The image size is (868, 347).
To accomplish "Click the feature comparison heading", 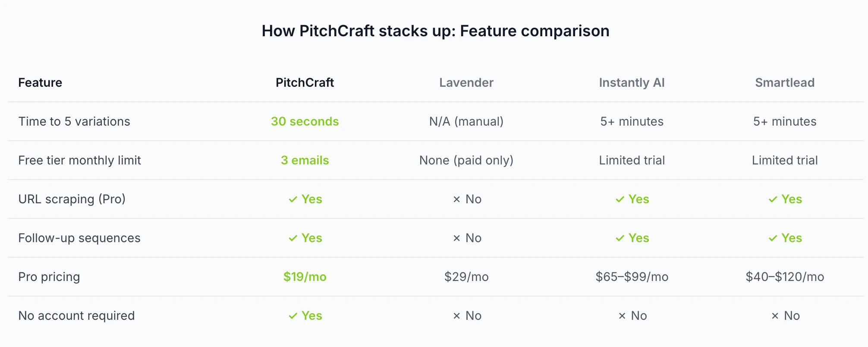I will 435,31.
